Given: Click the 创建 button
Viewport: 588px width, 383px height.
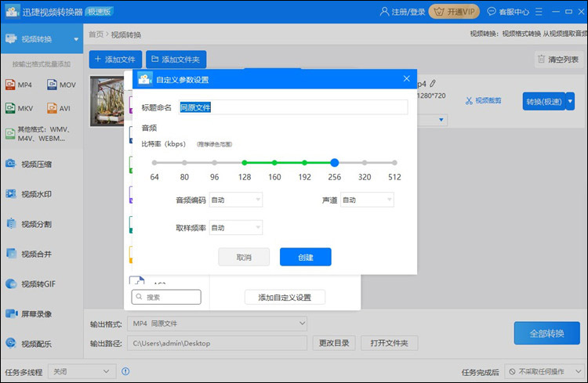Looking at the screenshot, I should point(306,257).
